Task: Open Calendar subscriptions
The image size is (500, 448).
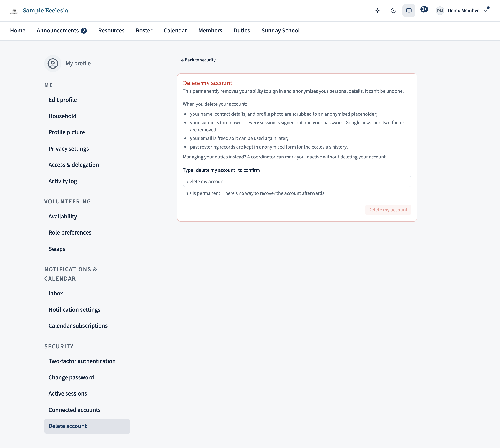Action: click(x=87, y=326)
